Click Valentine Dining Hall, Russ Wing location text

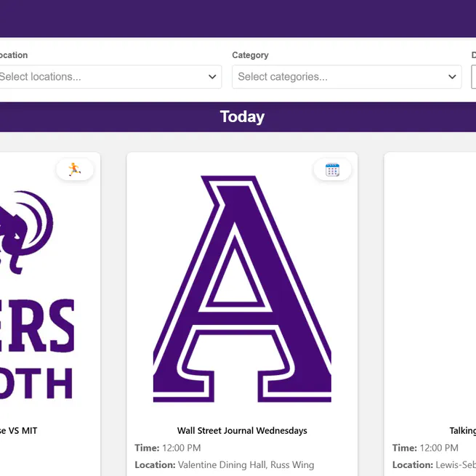[x=246, y=465]
